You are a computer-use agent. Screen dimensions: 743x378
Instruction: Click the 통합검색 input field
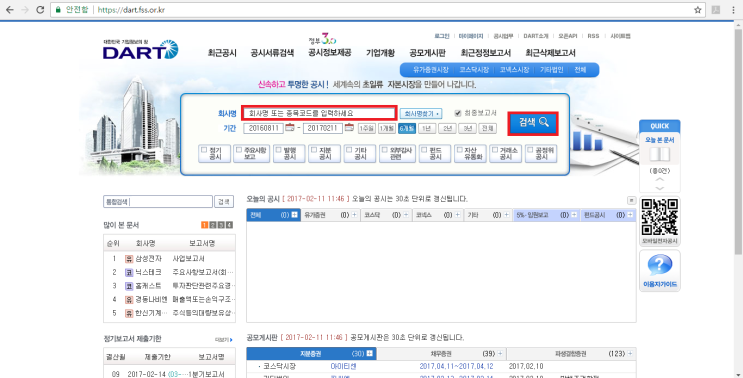click(x=158, y=202)
